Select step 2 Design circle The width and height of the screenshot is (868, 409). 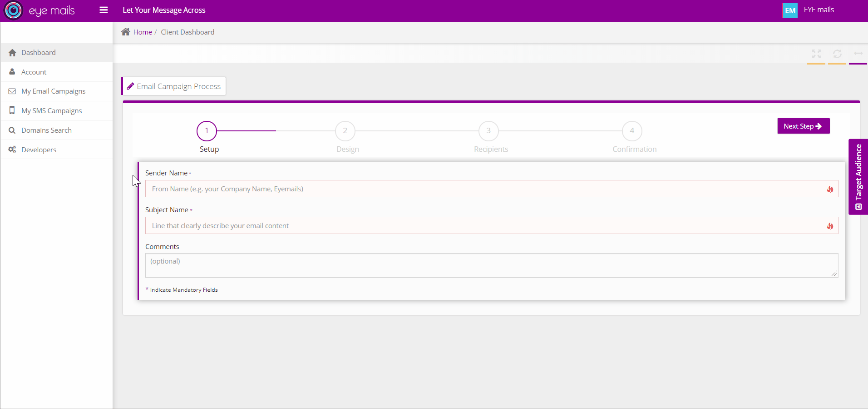pyautogui.click(x=345, y=131)
